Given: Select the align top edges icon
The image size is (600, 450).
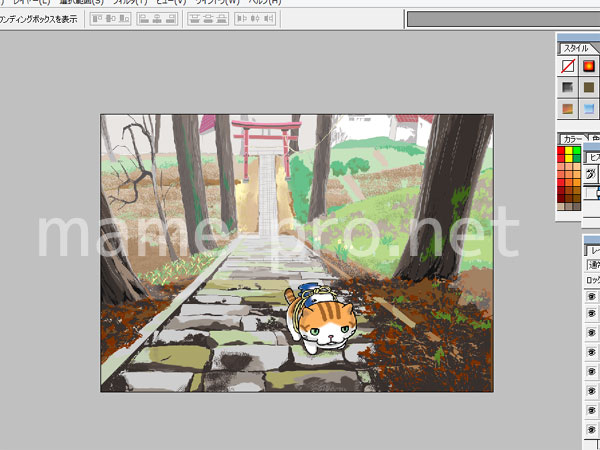Looking at the screenshot, I should (x=97, y=18).
